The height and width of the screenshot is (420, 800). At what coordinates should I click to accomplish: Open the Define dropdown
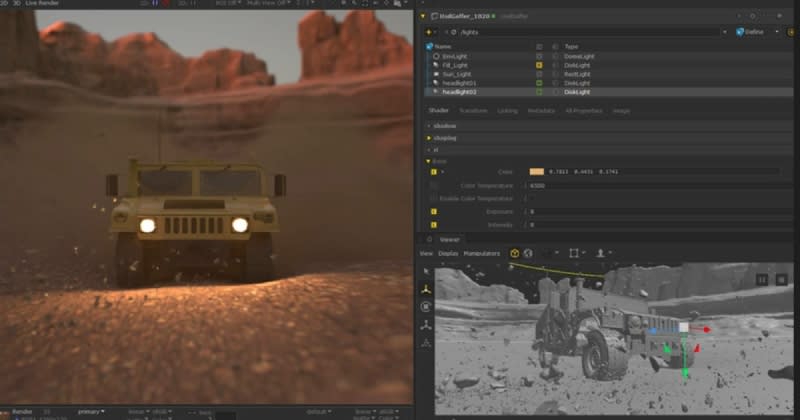point(751,32)
